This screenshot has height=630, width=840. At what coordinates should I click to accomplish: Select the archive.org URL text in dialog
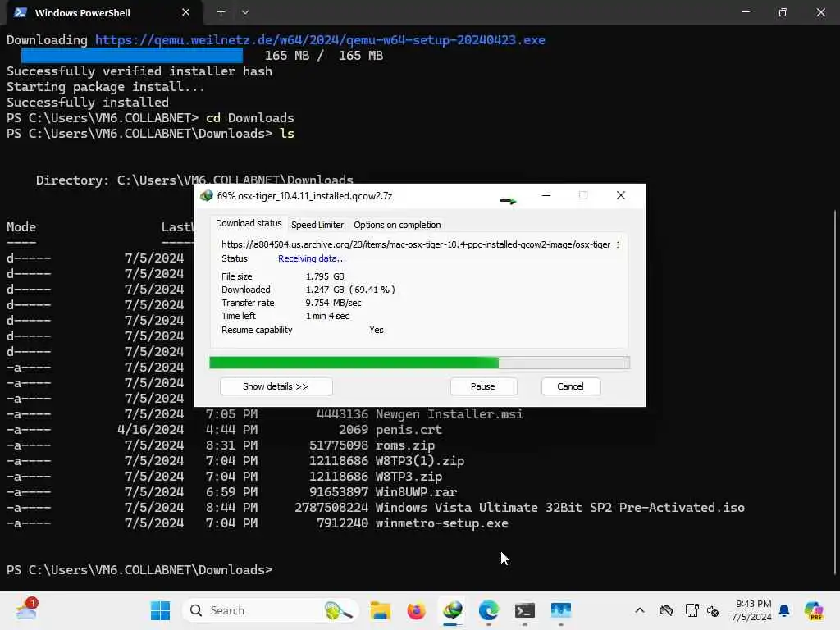click(x=420, y=244)
